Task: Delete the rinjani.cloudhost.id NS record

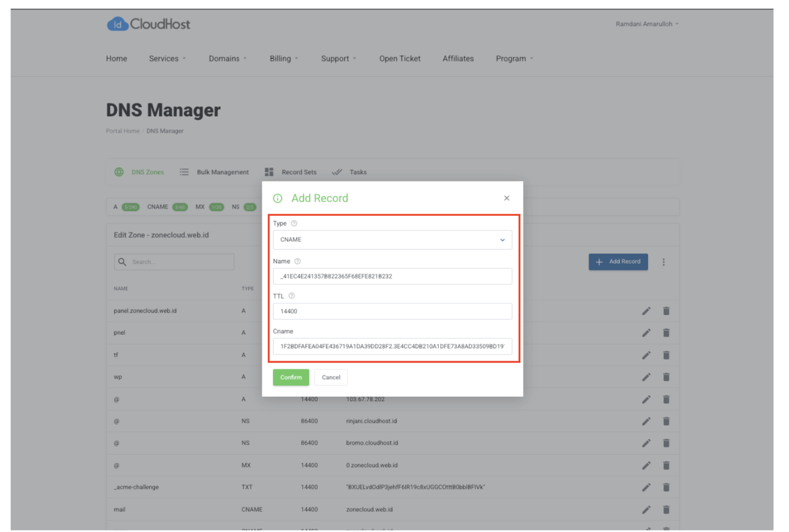Action: click(x=666, y=421)
